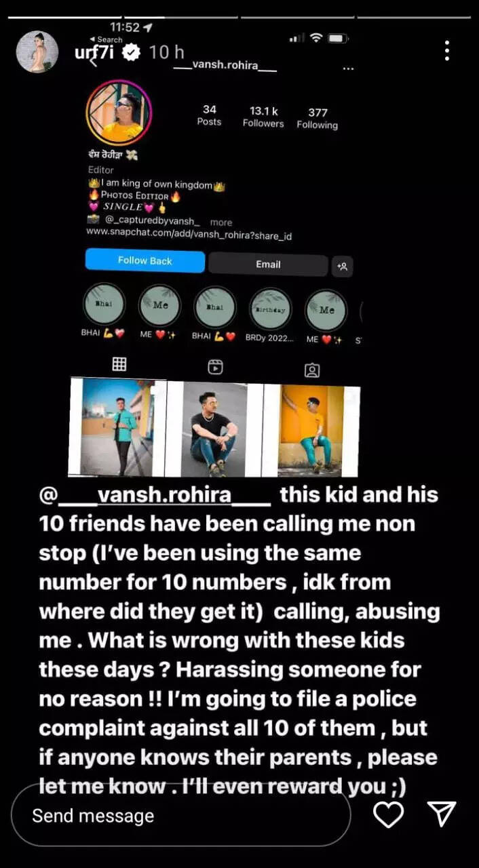The height and width of the screenshot is (868, 479).
Task: Select the grid posts tab icon
Action: [x=119, y=364]
